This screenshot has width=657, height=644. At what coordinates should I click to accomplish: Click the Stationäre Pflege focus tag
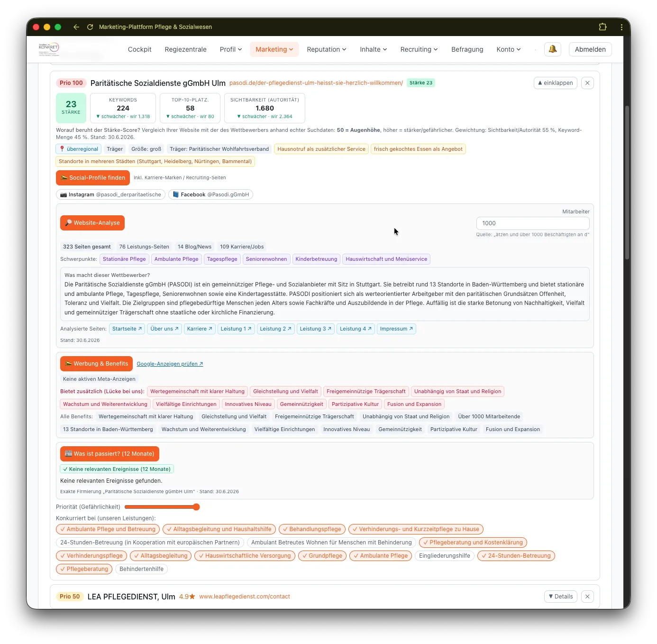124,259
